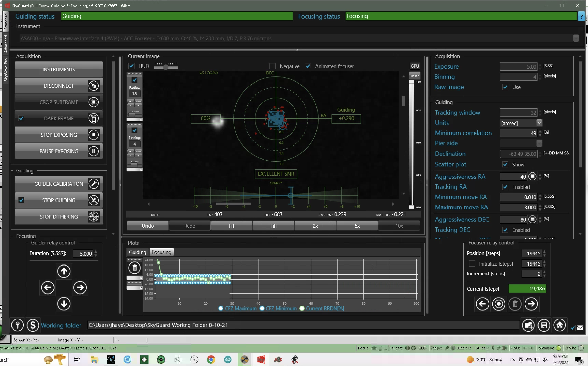Click the INSTRUMENTS button
This screenshot has height=366, width=588.
pyautogui.click(x=59, y=69)
